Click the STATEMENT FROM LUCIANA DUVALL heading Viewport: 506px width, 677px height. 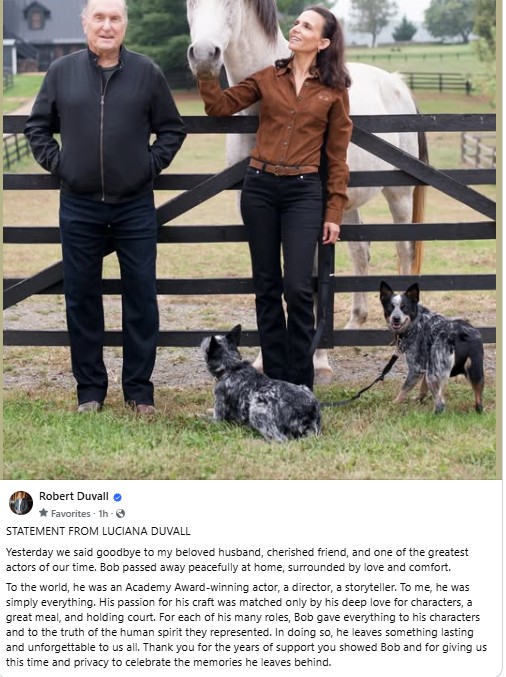[98, 531]
